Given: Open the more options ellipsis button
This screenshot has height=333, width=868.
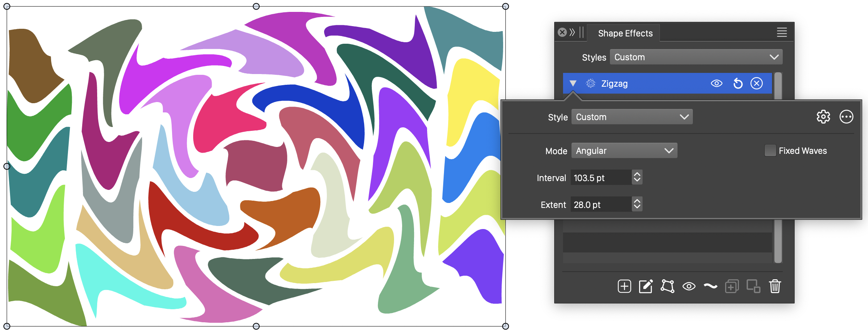Looking at the screenshot, I should pyautogui.click(x=846, y=117).
